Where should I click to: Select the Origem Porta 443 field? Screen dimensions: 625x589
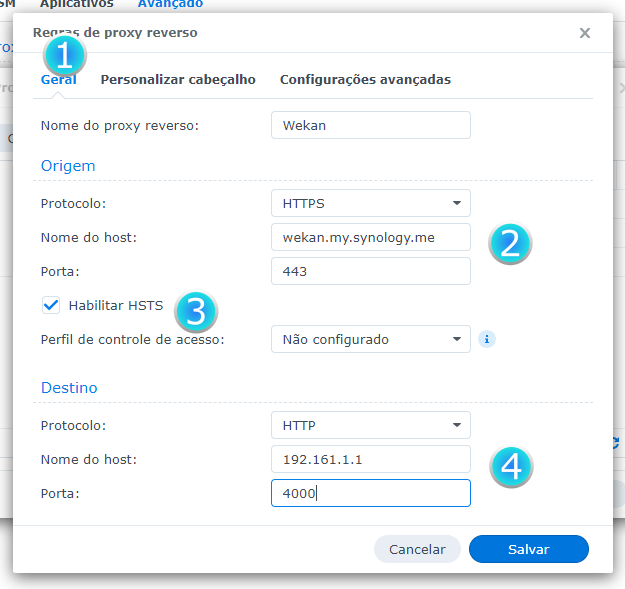(x=370, y=271)
